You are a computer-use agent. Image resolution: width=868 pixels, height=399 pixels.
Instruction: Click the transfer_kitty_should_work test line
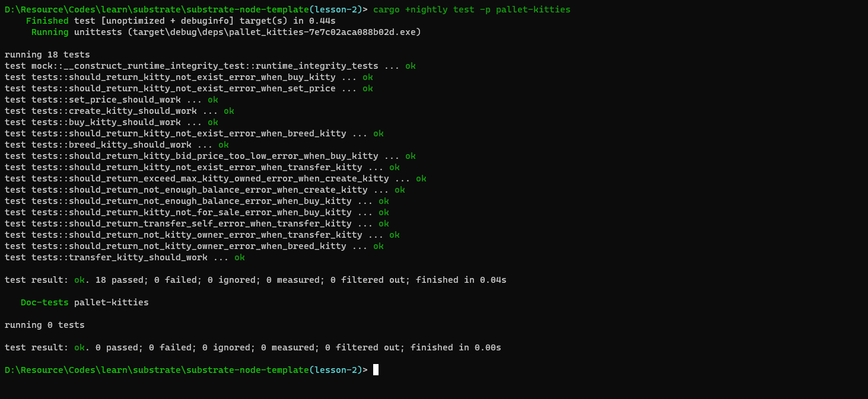click(125, 257)
